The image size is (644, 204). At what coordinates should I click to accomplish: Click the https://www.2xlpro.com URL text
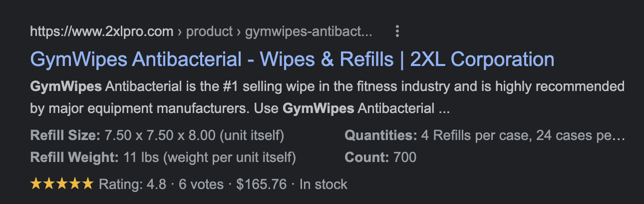(102, 32)
